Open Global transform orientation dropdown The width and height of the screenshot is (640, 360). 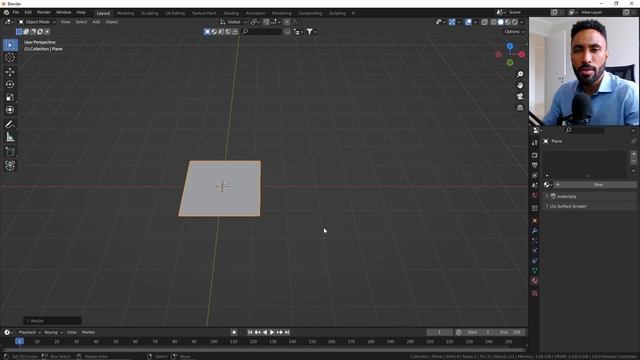click(233, 22)
